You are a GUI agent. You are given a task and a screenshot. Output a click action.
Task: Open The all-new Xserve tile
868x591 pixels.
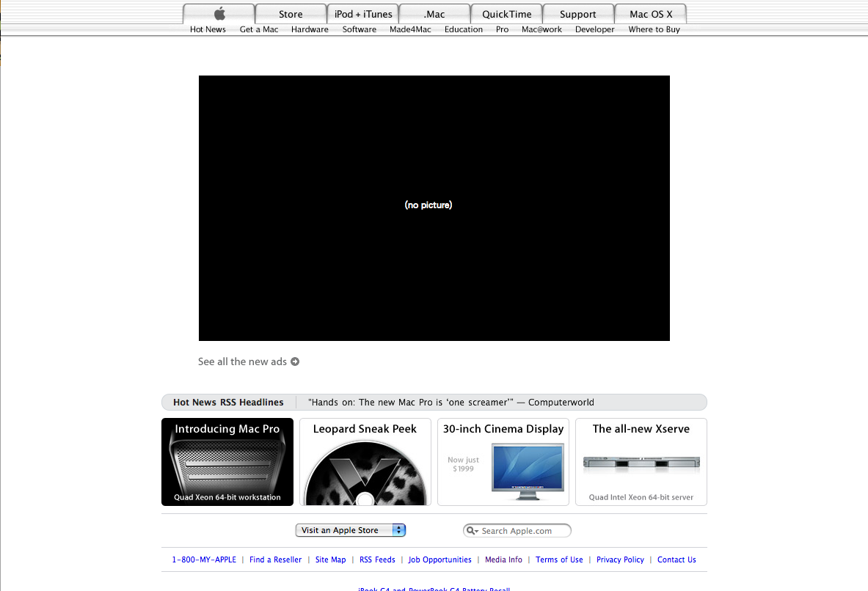coord(641,462)
